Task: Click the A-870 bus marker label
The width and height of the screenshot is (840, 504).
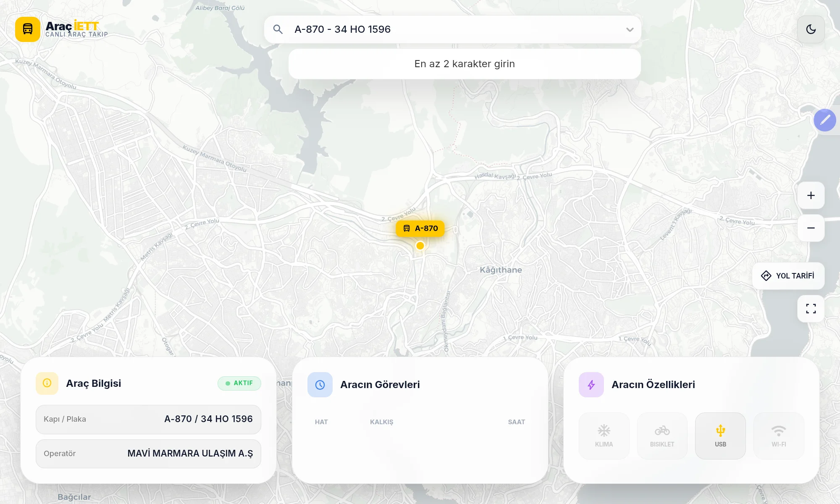Action: 420,228
